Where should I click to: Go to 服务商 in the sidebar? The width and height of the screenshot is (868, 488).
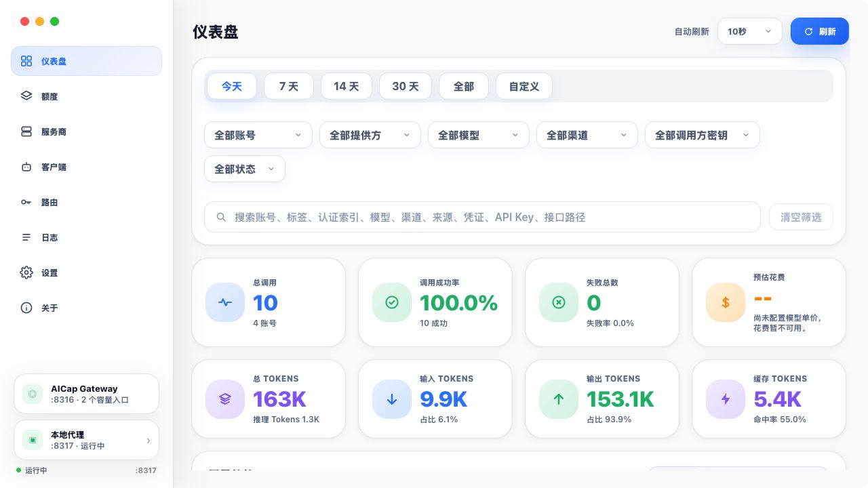(x=86, y=131)
